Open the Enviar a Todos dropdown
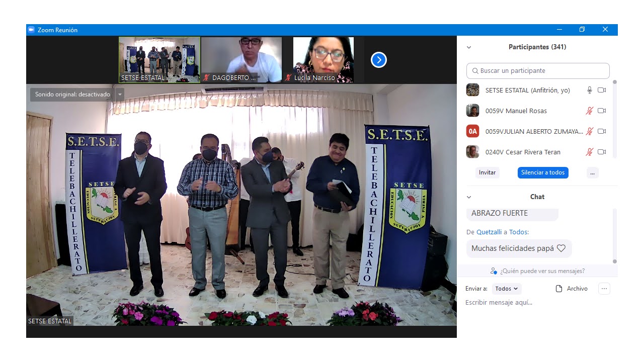644x362 pixels. click(x=507, y=289)
